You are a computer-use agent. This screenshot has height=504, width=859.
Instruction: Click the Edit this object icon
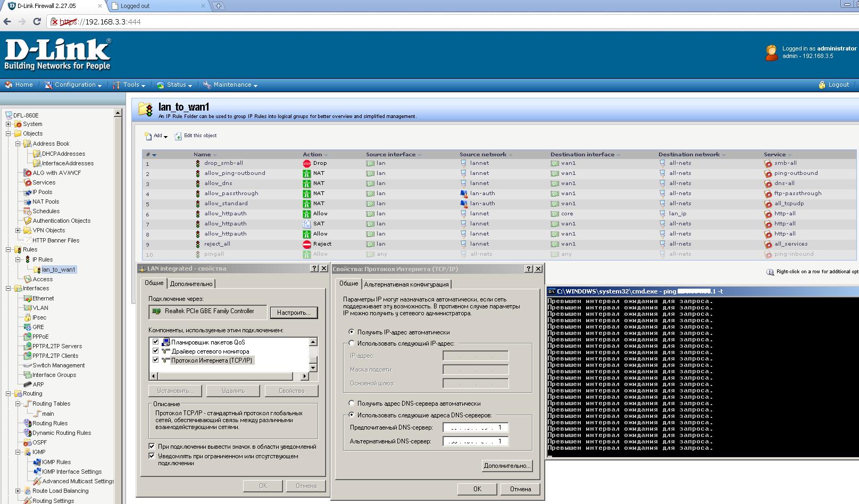(x=178, y=136)
